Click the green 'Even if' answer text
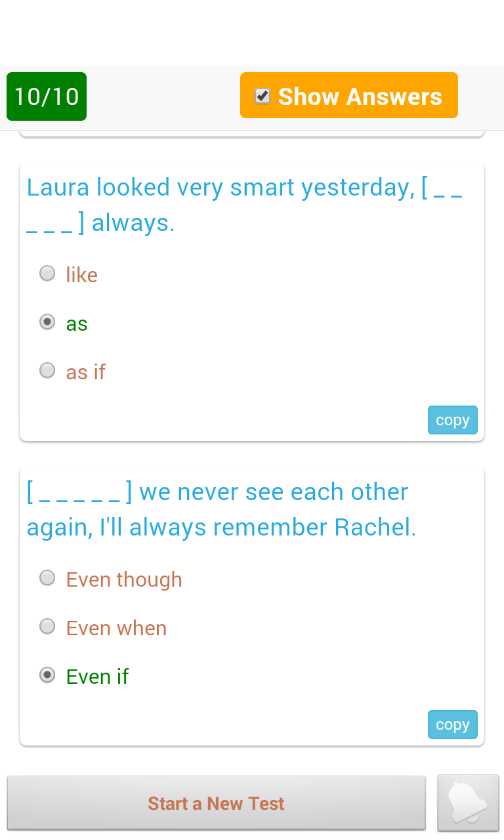Viewport: 504px width, 840px height. (97, 677)
